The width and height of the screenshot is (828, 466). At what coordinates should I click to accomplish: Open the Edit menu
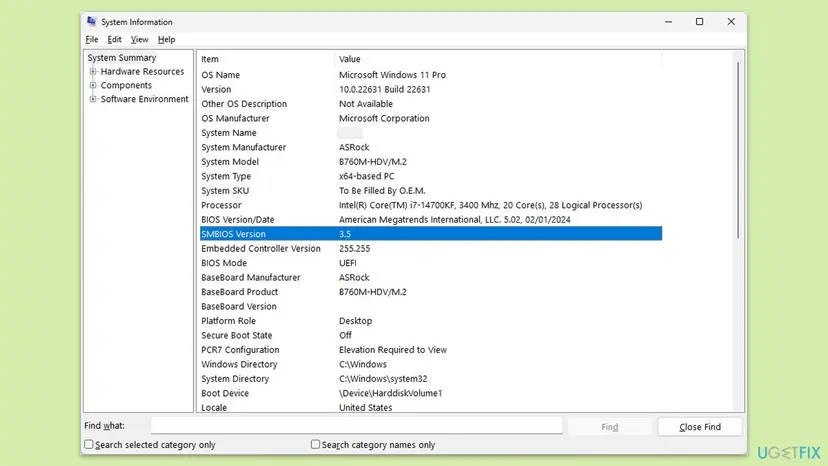pos(114,40)
